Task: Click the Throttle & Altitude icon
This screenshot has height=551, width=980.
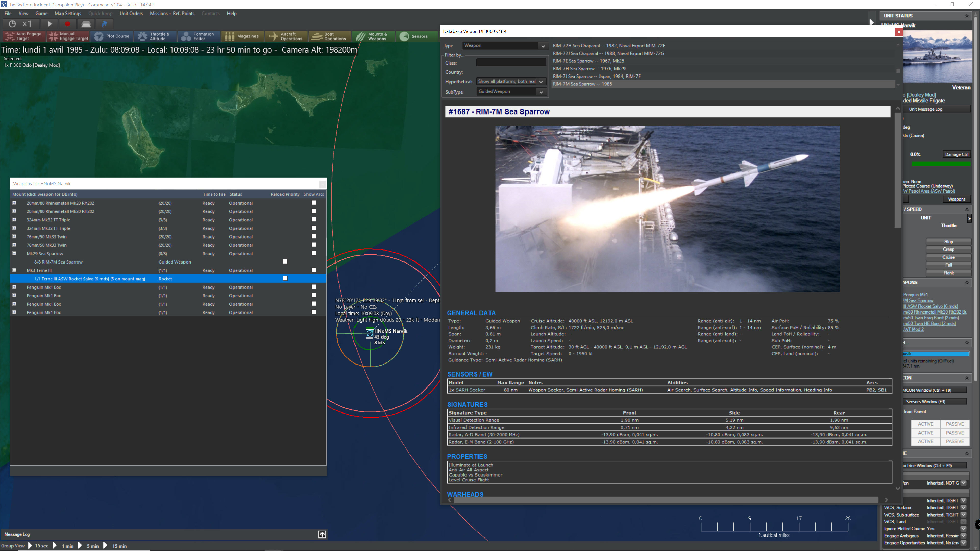Action: (142, 36)
